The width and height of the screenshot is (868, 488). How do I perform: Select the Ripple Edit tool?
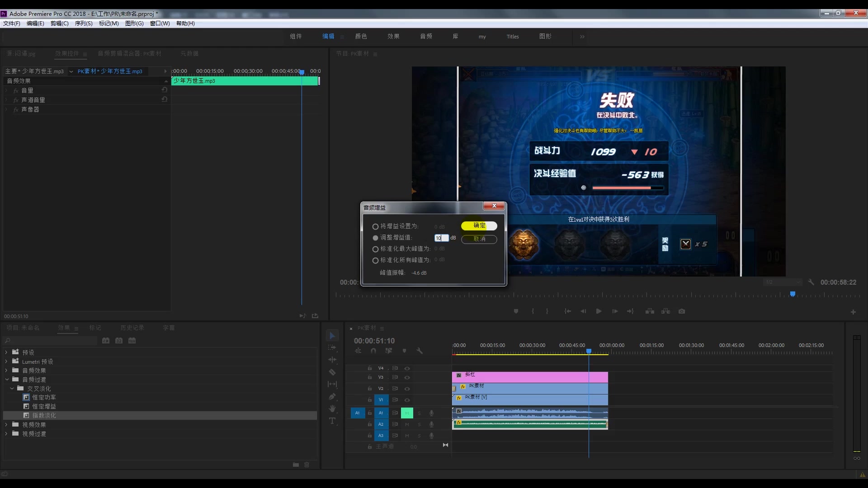(x=332, y=360)
